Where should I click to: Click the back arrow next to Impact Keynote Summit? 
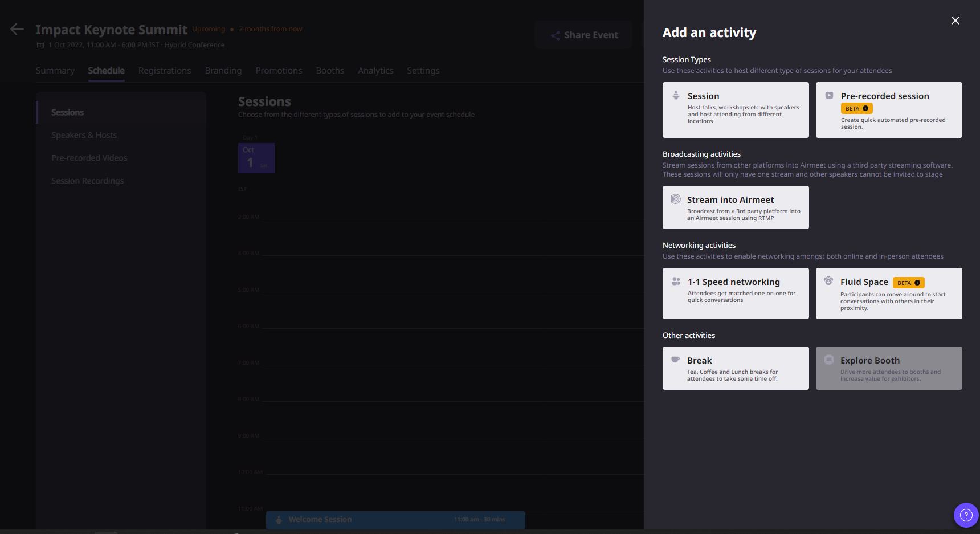click(x=17, y=29)
